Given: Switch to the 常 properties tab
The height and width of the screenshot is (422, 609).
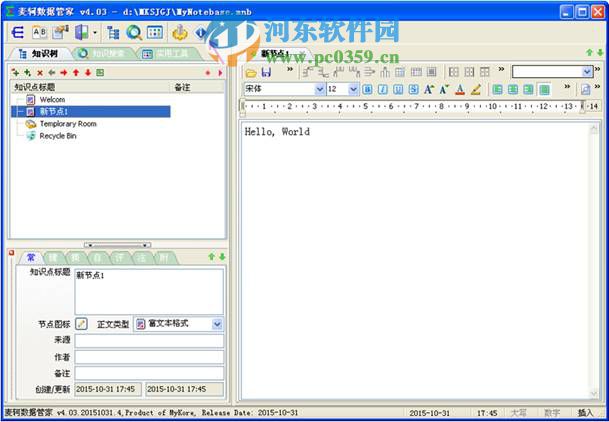Looking at the screenshot, I should tap(31, 257).
